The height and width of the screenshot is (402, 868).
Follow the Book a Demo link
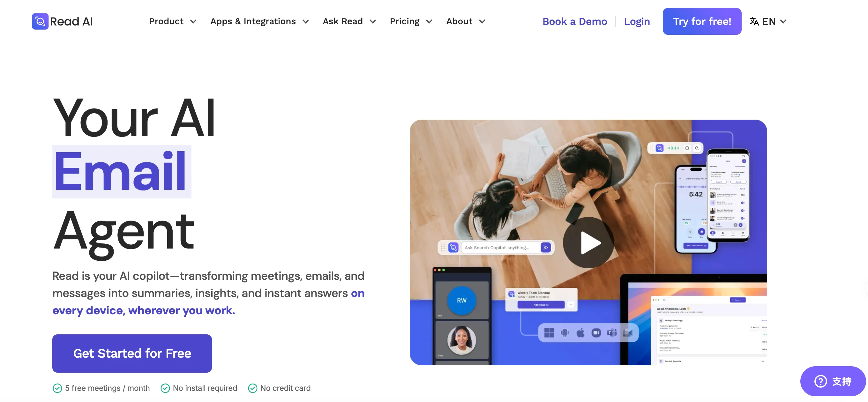coord(574,21)
